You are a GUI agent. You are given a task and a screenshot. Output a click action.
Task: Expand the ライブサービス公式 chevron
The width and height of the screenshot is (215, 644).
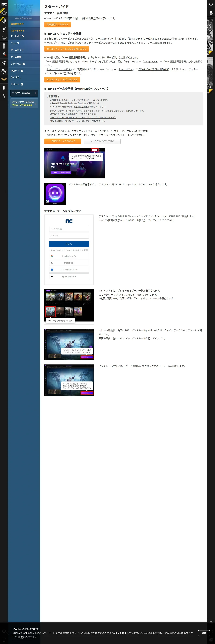(35, 93)
